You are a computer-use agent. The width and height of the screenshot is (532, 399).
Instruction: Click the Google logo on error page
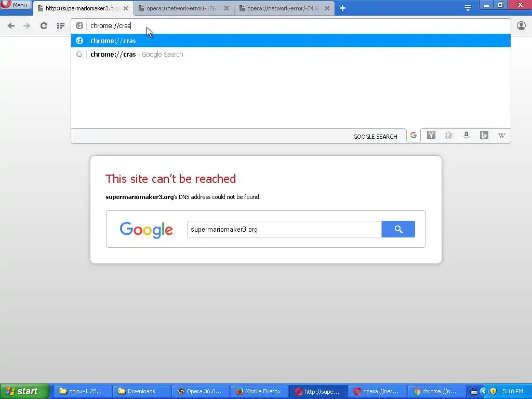(146, 230)
